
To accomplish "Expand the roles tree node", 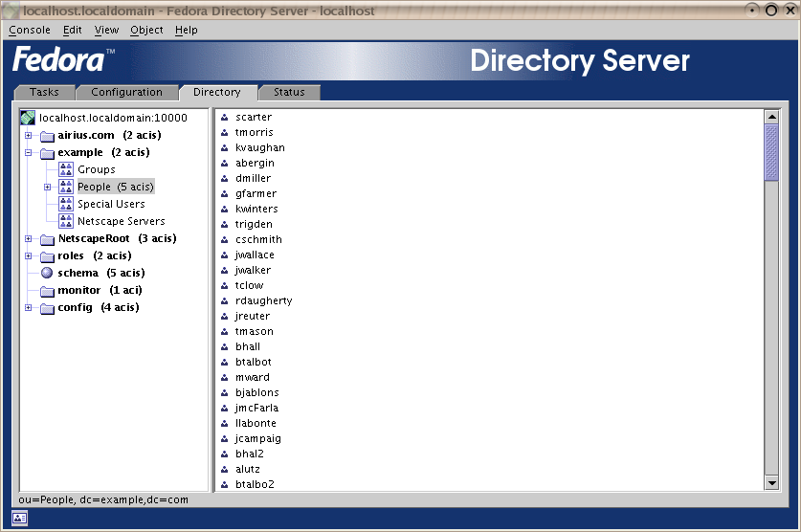I will click(x=29, y=255).
